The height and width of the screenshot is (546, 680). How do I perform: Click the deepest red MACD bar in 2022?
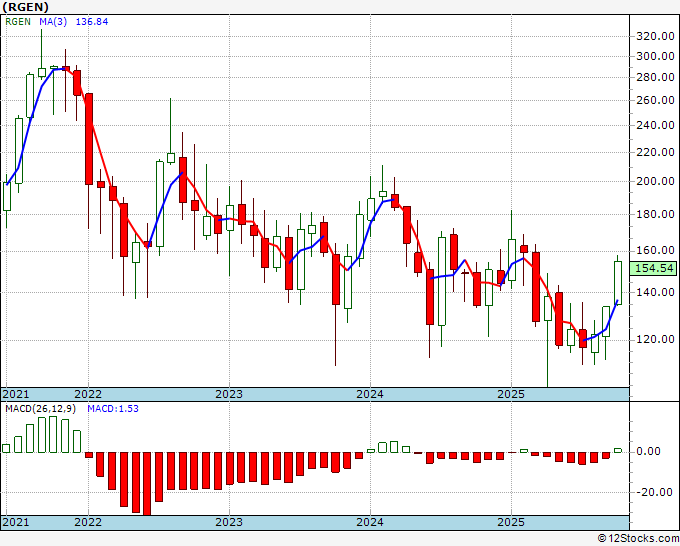(147, 484)
